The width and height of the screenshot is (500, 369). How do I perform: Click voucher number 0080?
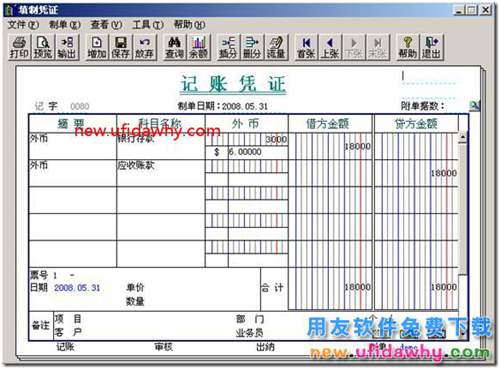(x=80, y=106)
